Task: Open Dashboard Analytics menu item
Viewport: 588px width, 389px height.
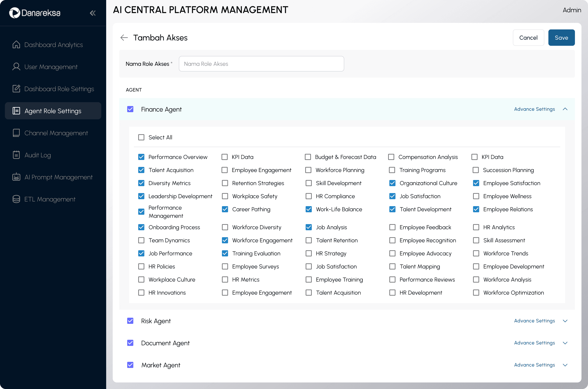Action: 53,45
